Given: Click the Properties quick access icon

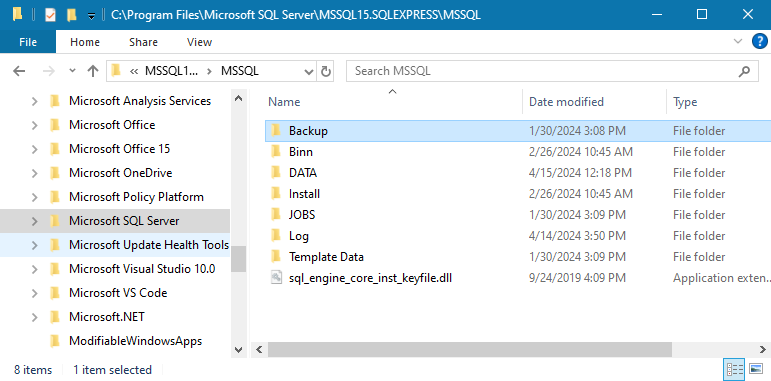Looking at the screenshot, I should coord(50,15).
